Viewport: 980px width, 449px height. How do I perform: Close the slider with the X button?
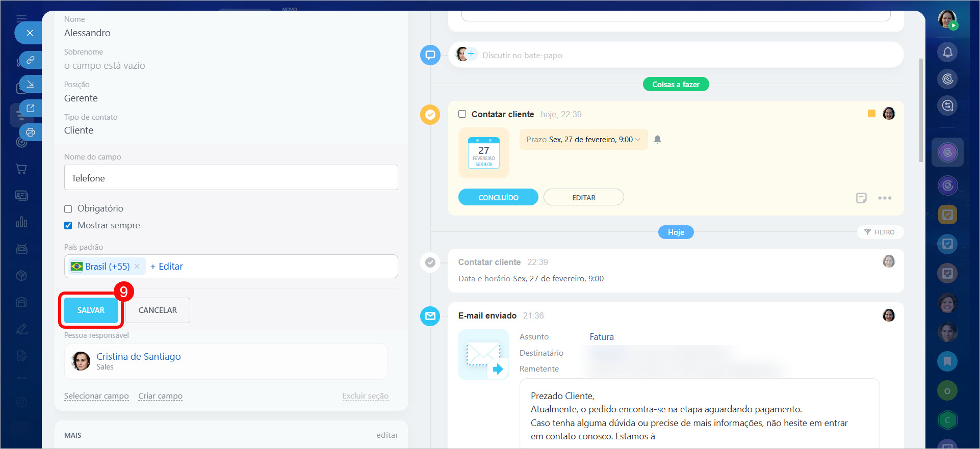pos(30,33)
